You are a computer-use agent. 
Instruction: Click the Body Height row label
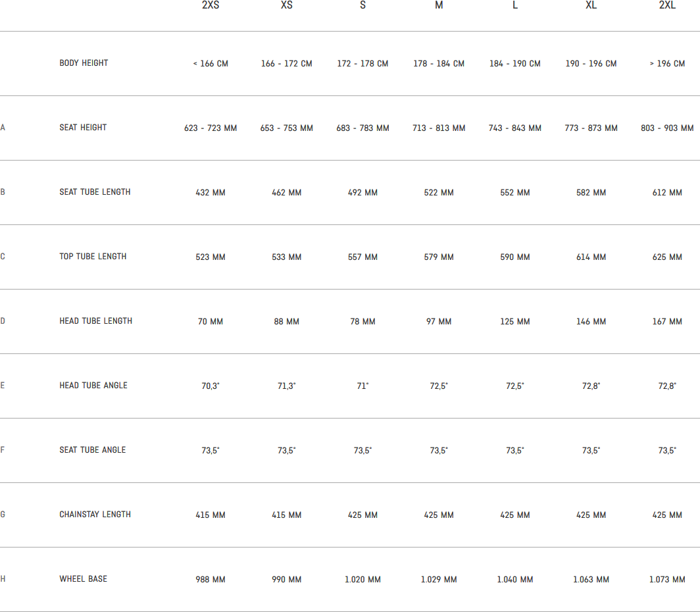pyautogui.click(x=84, y=63)
